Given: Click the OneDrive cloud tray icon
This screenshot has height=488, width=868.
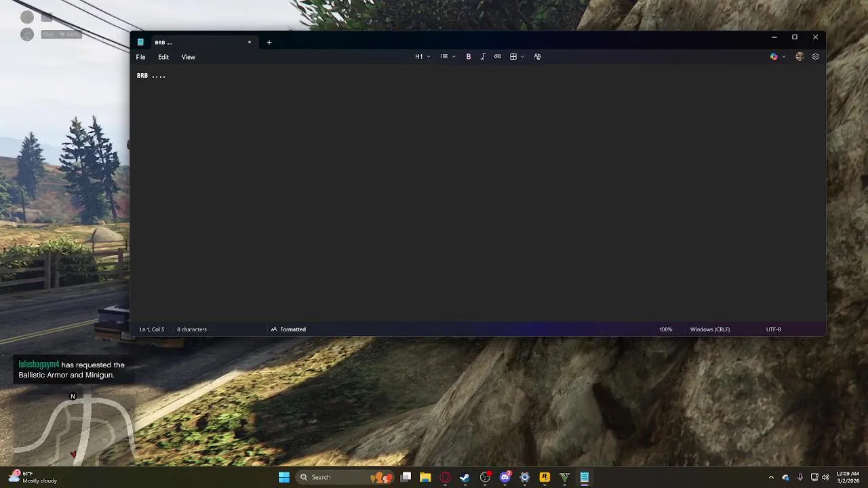Looking at the screenshot, I should 786,477.
